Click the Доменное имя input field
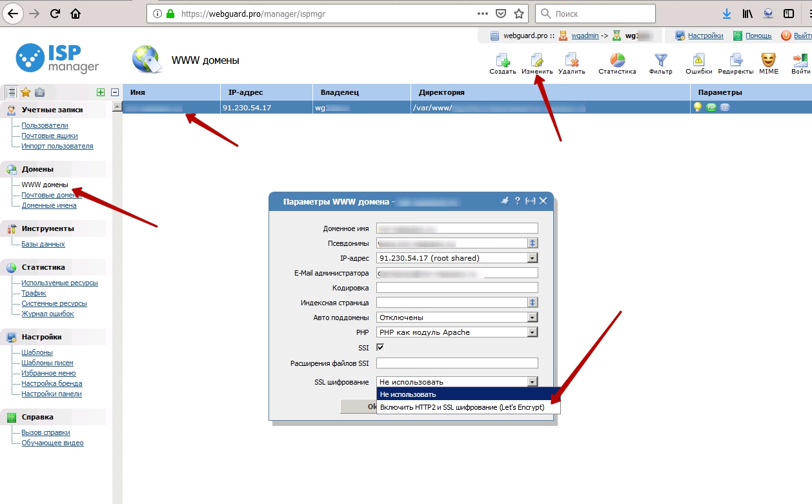Screen dimensions: 812x504 (x=457, y=228)
